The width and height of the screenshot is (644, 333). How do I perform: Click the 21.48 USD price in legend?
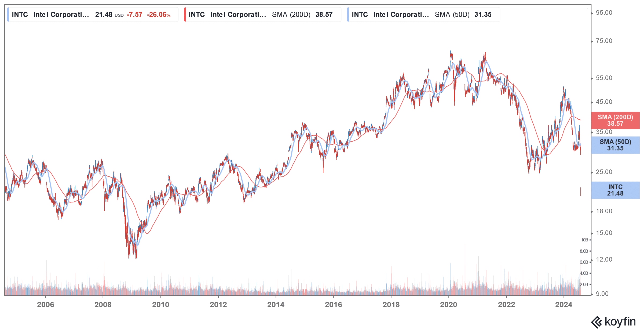(x=109, y=15)
